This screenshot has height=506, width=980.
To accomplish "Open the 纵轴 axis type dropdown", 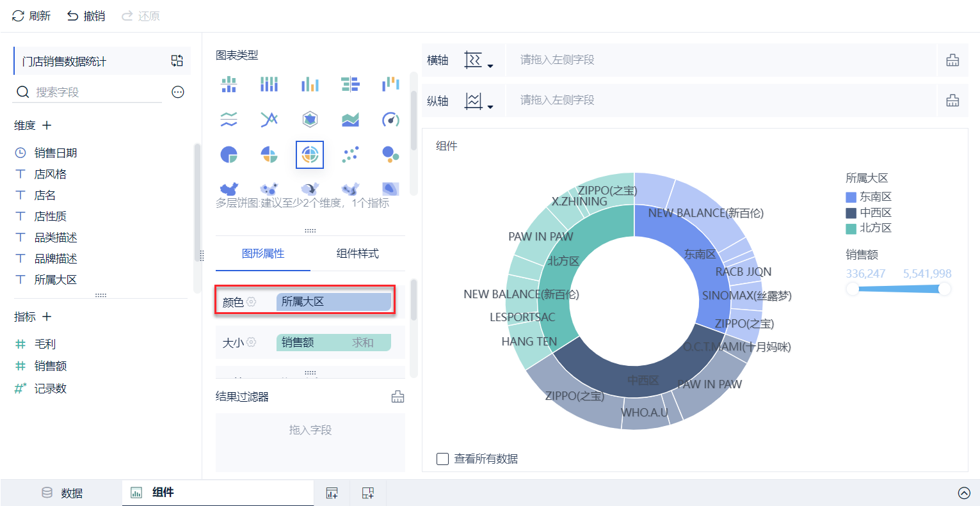I will (x=478, y=101).
